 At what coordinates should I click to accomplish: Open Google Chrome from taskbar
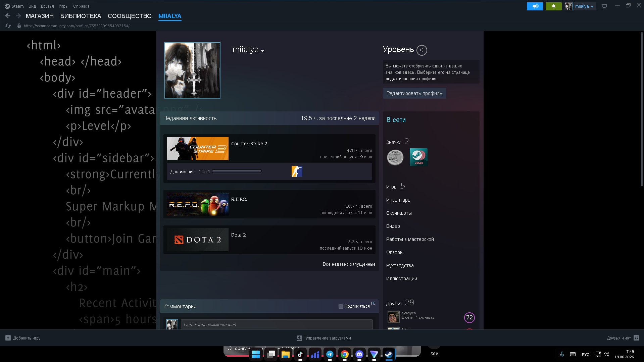344,354
